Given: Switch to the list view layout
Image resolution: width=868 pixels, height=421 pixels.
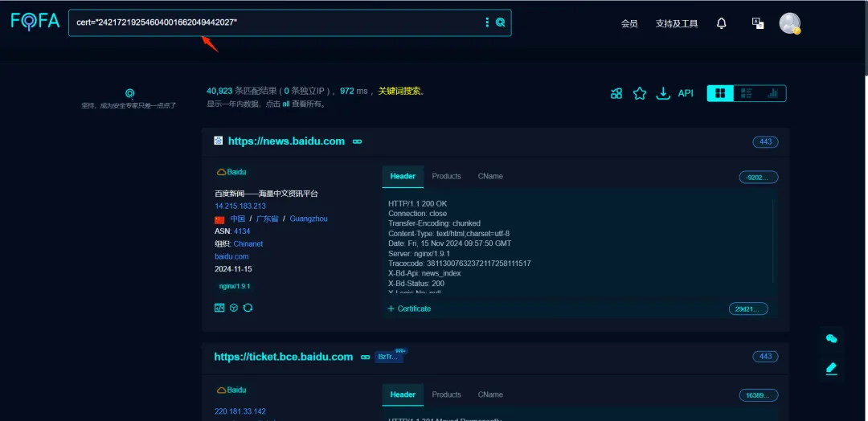Looking at the screenshot, I should point(747,93).
